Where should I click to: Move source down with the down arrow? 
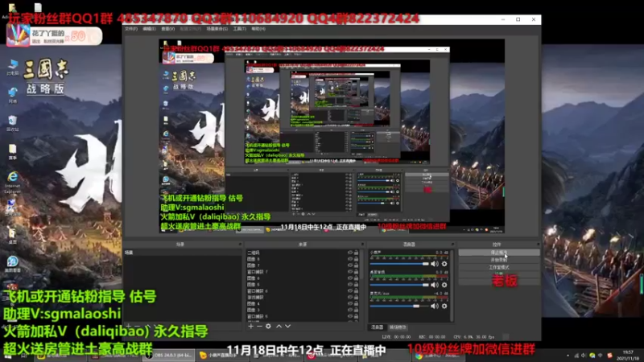(287, 327)
